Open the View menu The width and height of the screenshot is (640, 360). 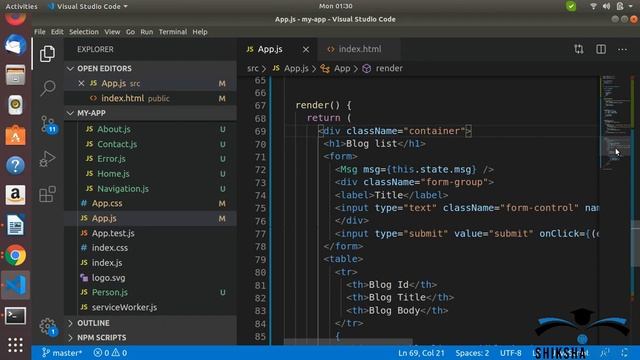[x=112, y=32]
